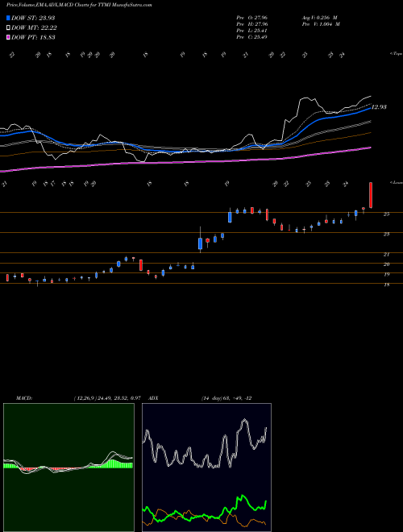Open the ADX indicator chart panel

[x=206, y=468]
